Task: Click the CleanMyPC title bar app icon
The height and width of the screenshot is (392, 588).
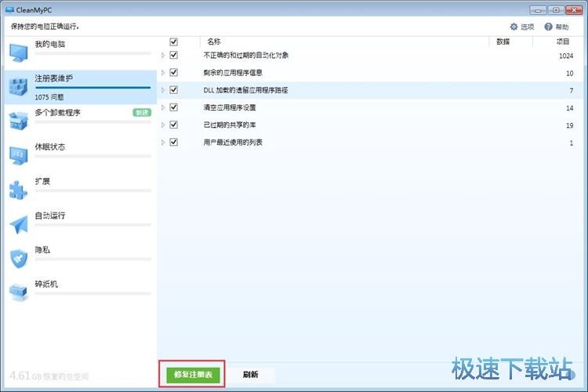Action: [x=9, y=10]
